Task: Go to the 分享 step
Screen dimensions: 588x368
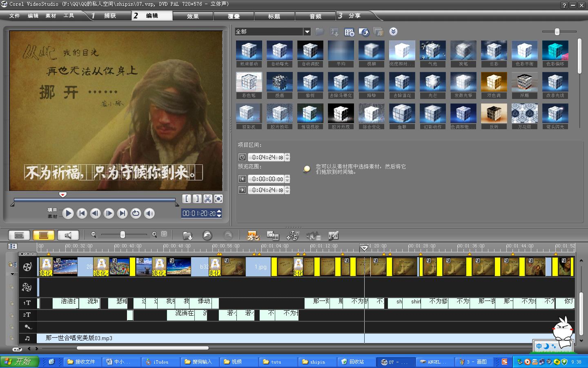Action: [354, 16]
